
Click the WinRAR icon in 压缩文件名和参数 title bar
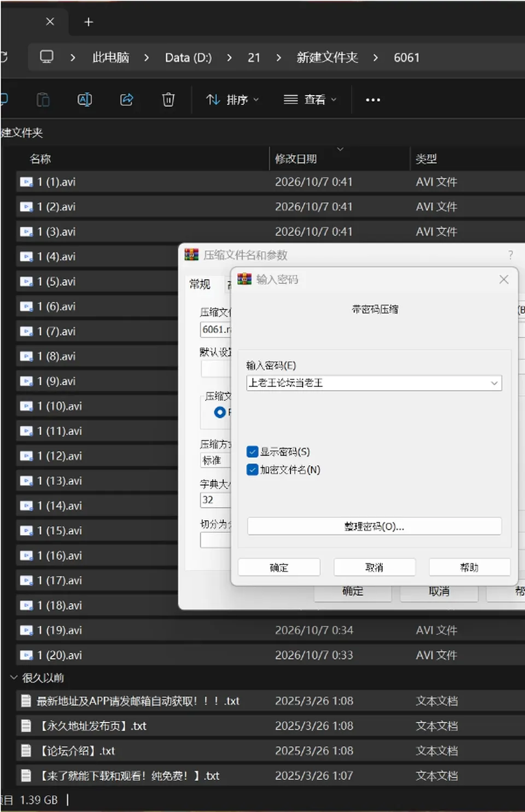(191, 255)
